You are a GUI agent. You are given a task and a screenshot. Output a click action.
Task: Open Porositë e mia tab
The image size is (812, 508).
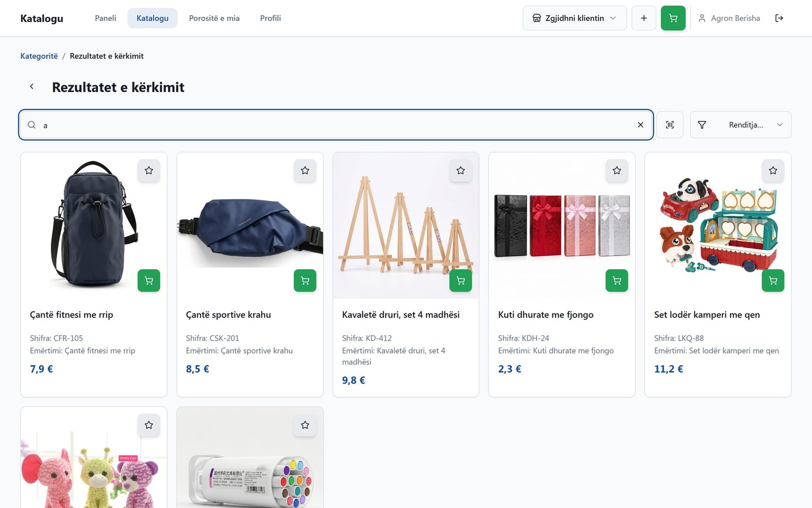214,18
